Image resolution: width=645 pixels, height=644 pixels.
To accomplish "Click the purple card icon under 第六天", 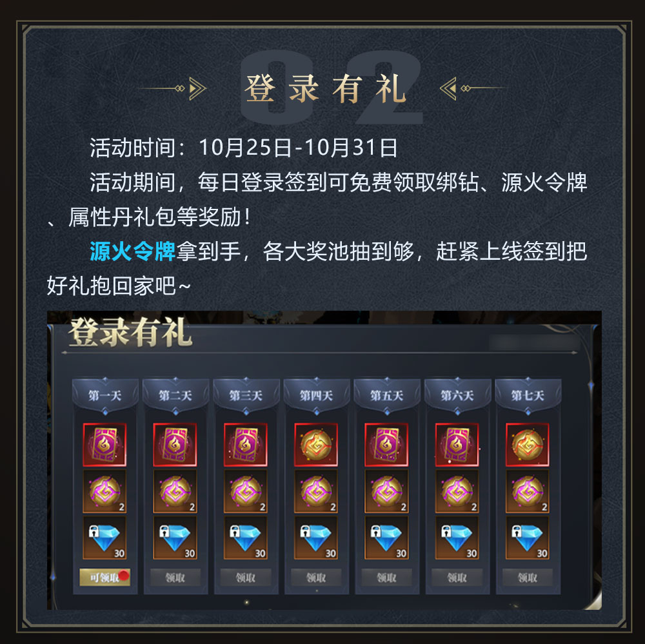I will click(x=457, y=445).
